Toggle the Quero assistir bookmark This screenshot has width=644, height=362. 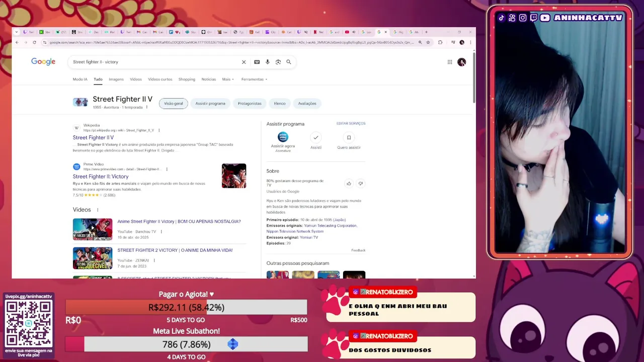tap(349, 137)
